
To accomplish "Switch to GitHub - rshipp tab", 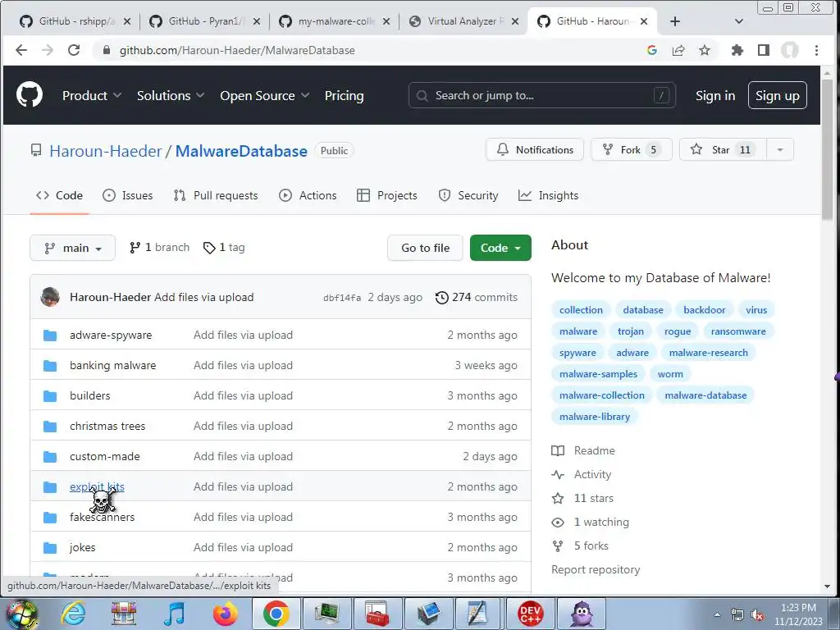I will (x=75, y=21).
